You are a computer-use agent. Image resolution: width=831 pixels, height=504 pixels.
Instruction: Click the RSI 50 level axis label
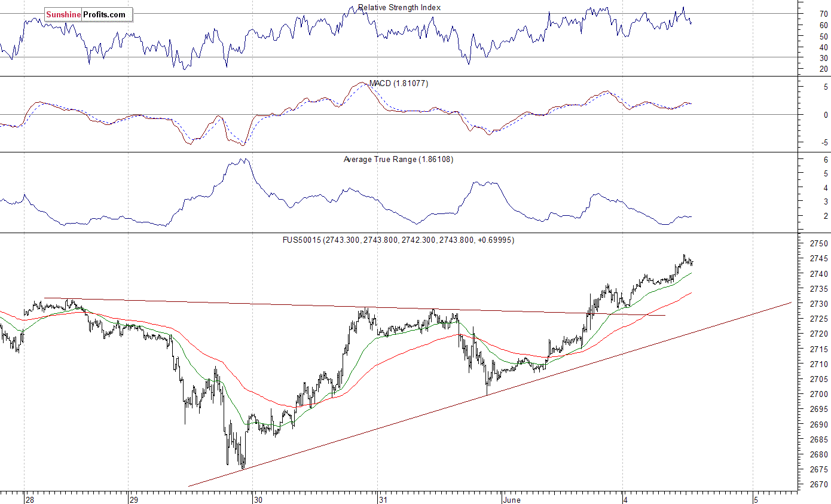point(824,36)
